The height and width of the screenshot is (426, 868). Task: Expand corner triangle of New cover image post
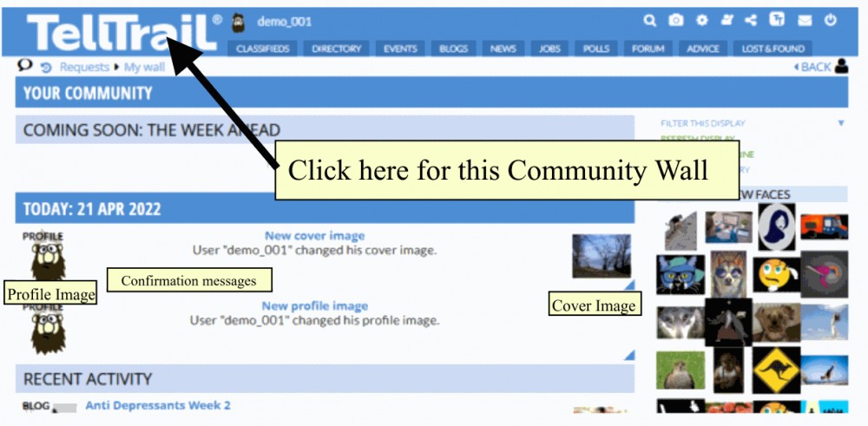[629, 285]
